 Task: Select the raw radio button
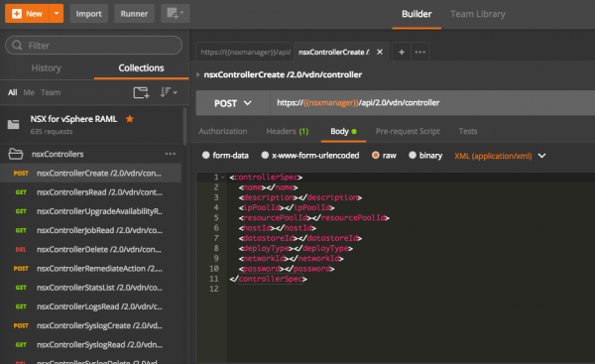pos(376,155)
